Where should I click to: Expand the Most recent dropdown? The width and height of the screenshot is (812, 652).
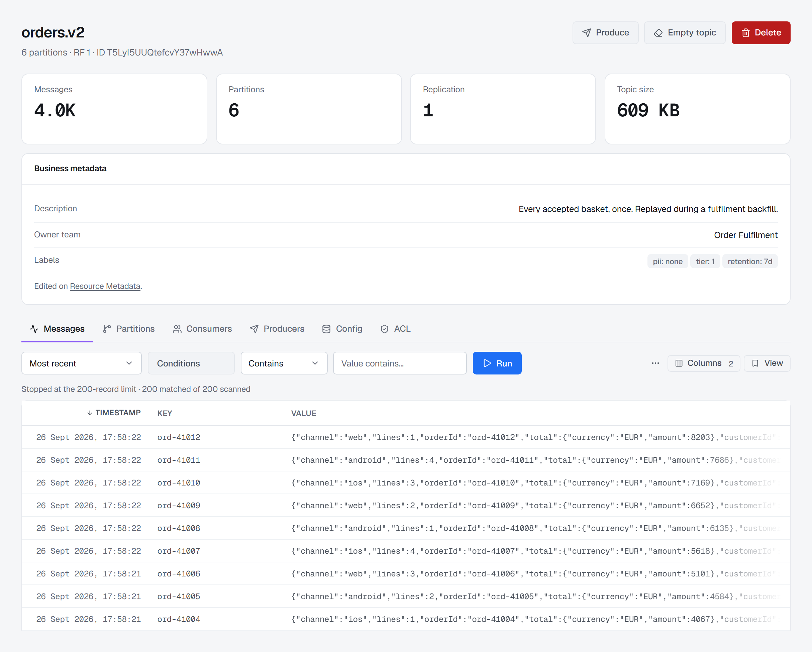tap(81, 363)
